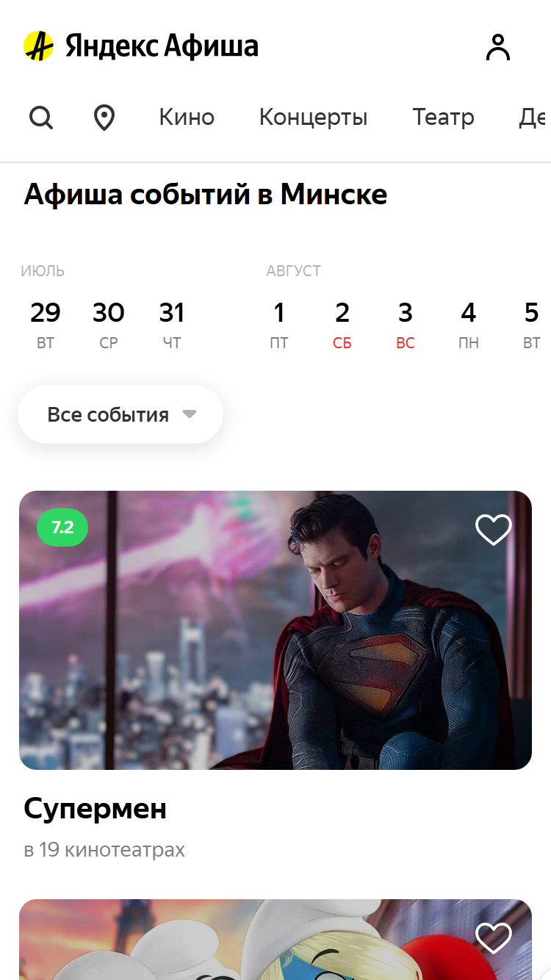Image resolution: width=551 pixels, height=980 pixels.
Task: Add Супермен to favorites with heart icon
Action: point(493,529)
